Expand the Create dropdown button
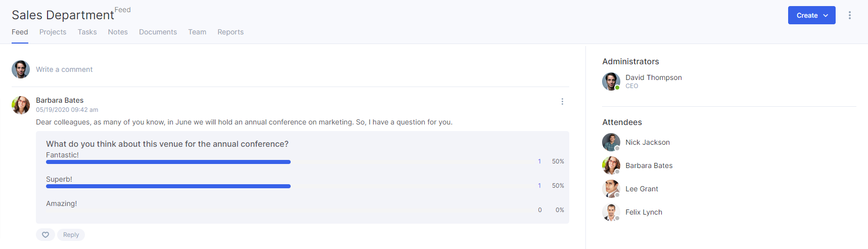868x249 pixels. (x=811, y=15)
